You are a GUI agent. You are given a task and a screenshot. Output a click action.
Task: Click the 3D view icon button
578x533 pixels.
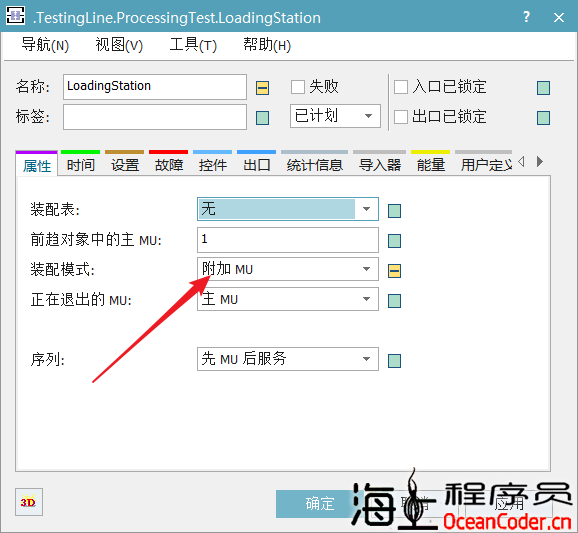pos(29,502)
